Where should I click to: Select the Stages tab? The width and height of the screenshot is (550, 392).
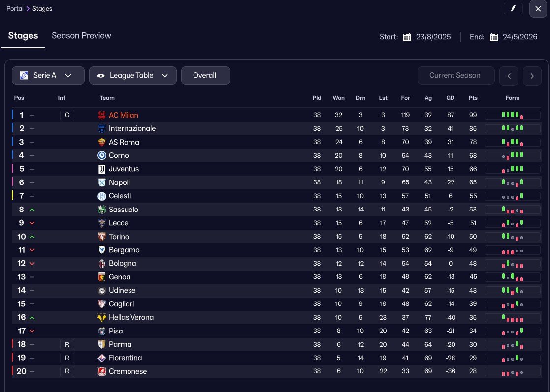click(23, 36)
